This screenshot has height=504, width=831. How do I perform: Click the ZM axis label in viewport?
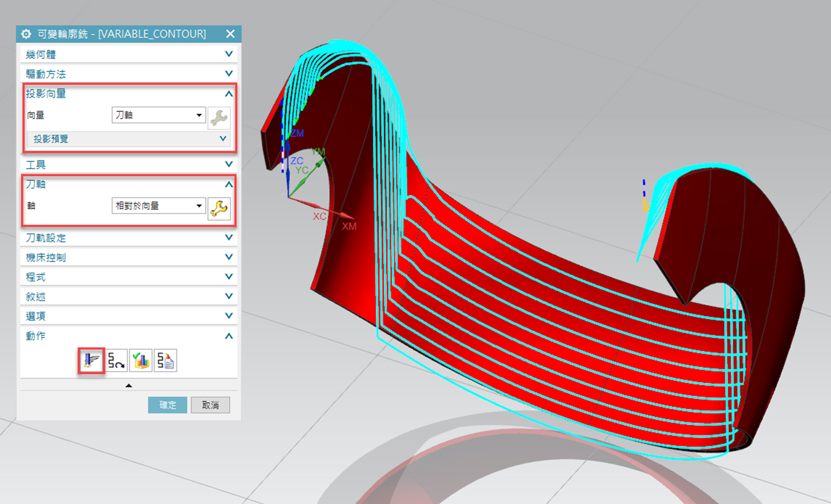click(x=297, y=133)
